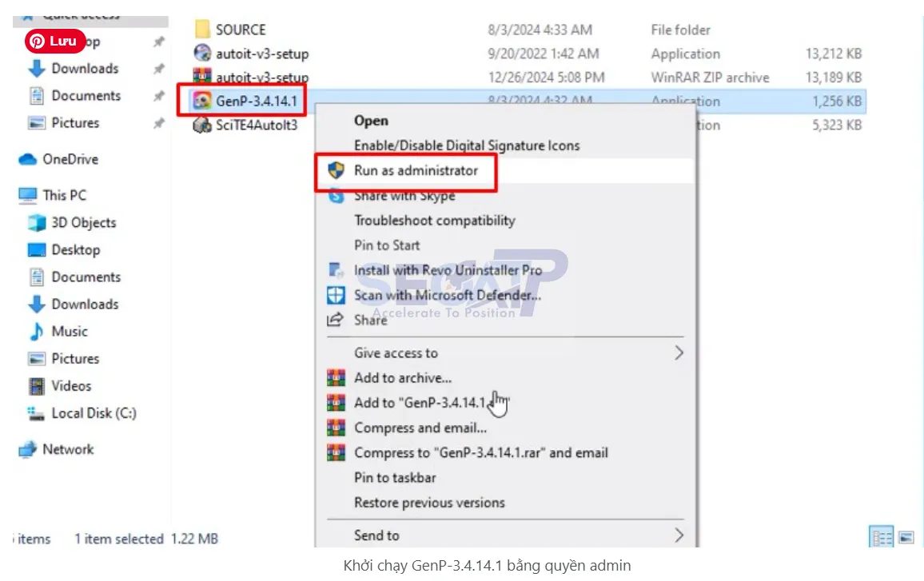This screenshot has width=924, height=581.
Task: Open Local Disk (C:) in sidebar
Action: [94, 413]
